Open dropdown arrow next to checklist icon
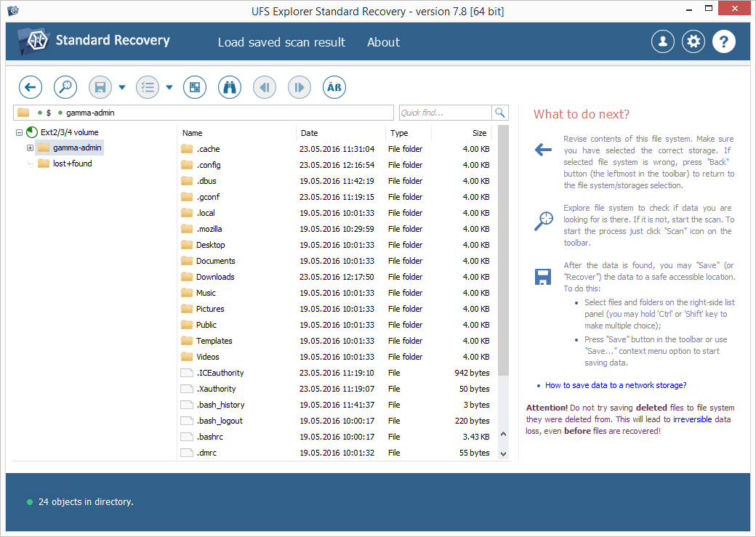The height and width of the screenshot is (537, 756). [x=169, y=87]
